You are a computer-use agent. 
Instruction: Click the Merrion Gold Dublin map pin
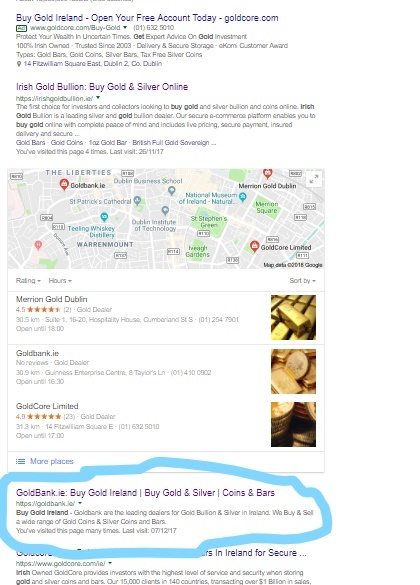pos(267,173)
